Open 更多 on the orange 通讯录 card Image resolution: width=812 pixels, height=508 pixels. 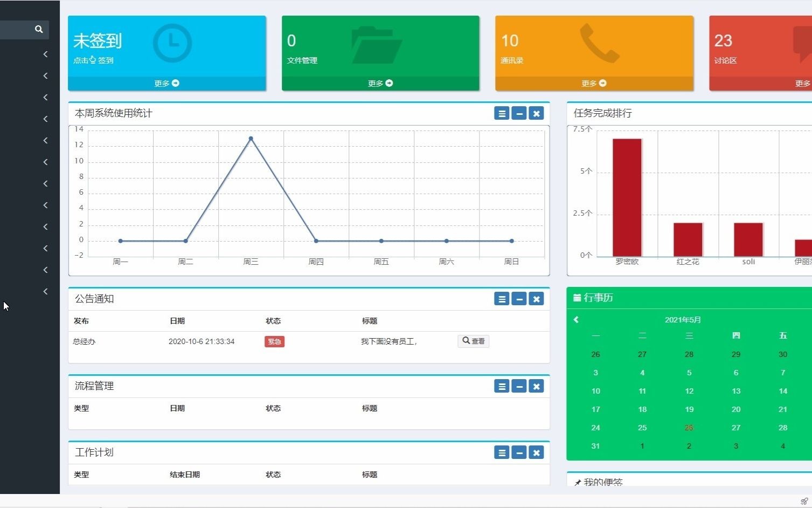tap(594, 84)
